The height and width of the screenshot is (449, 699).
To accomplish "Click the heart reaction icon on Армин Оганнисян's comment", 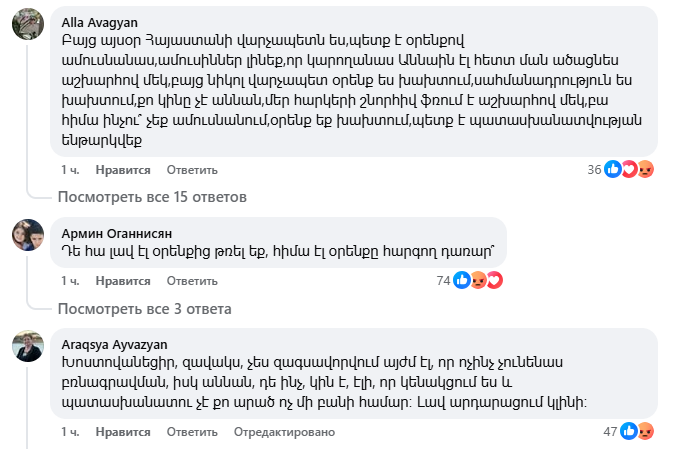I will 494,281.
